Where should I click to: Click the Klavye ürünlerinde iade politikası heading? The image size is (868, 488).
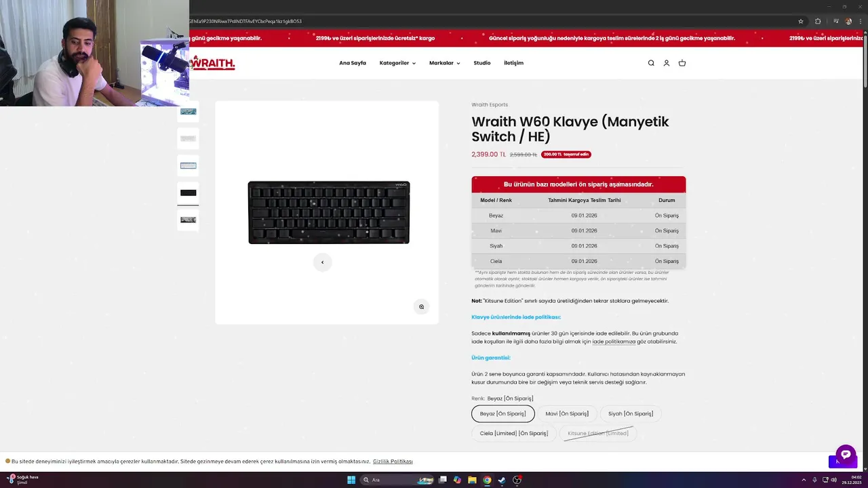coord(516,317)
